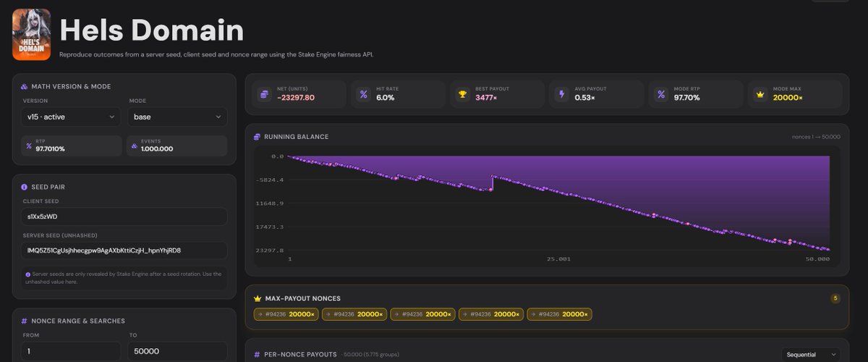Image resolution: width=868 pixels, height=362 pixels.
Task: Click the To nonce input with 50000
Action: pos(177,351)
